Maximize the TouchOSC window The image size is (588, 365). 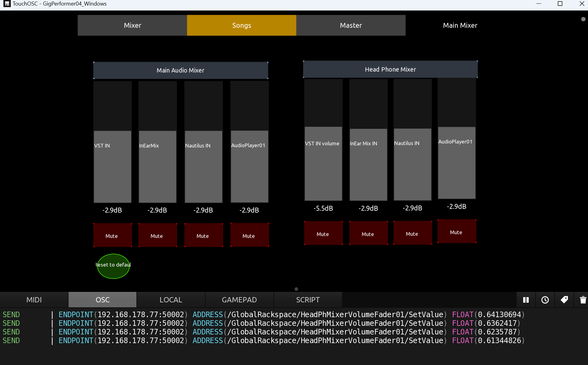tap(560, 4)
